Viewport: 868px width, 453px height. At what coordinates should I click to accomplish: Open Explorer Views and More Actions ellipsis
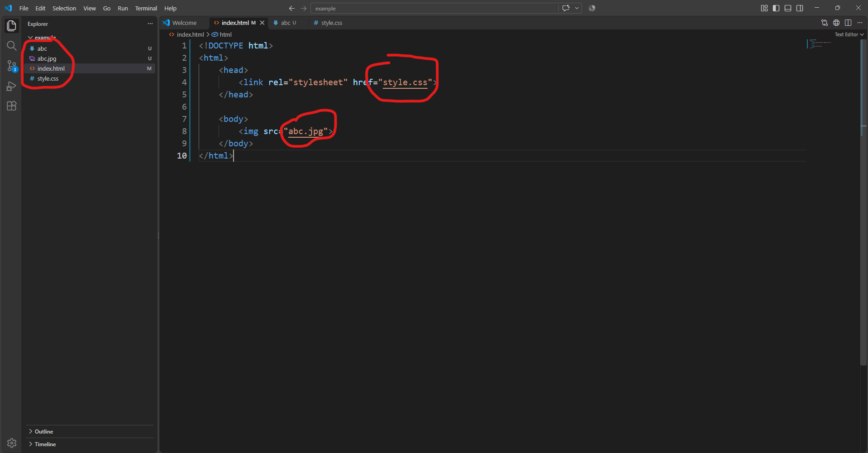(x=150, y=24)
